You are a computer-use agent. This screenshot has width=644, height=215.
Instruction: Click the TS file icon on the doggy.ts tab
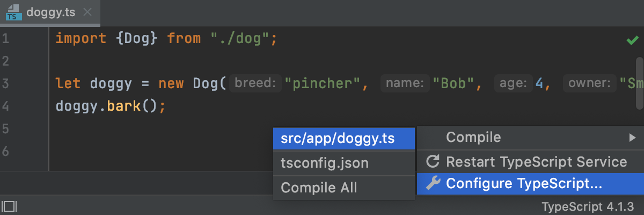pos(13,12)
